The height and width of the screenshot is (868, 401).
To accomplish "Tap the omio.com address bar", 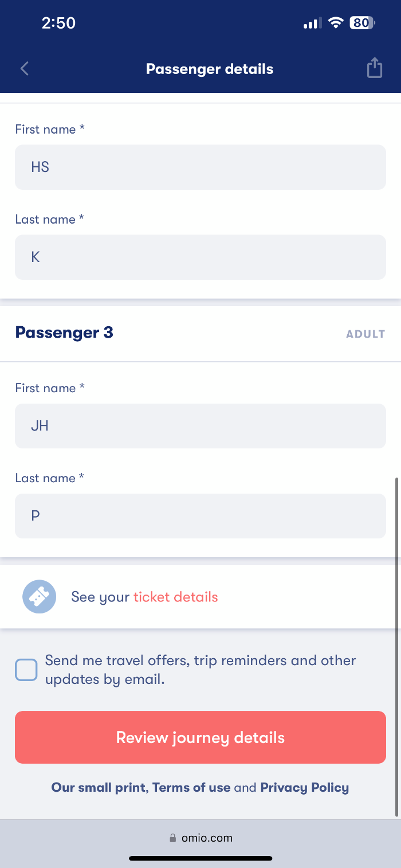I will (200, 838).
